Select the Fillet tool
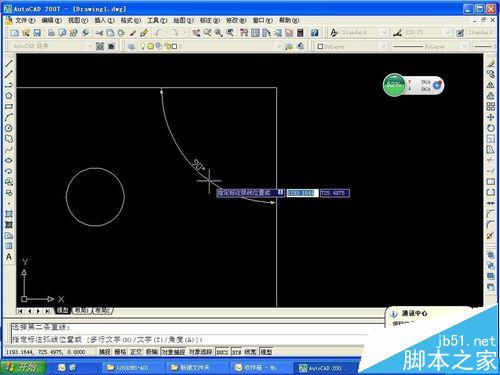This screenshot has height=375, width=500. (x=491, y=224)
